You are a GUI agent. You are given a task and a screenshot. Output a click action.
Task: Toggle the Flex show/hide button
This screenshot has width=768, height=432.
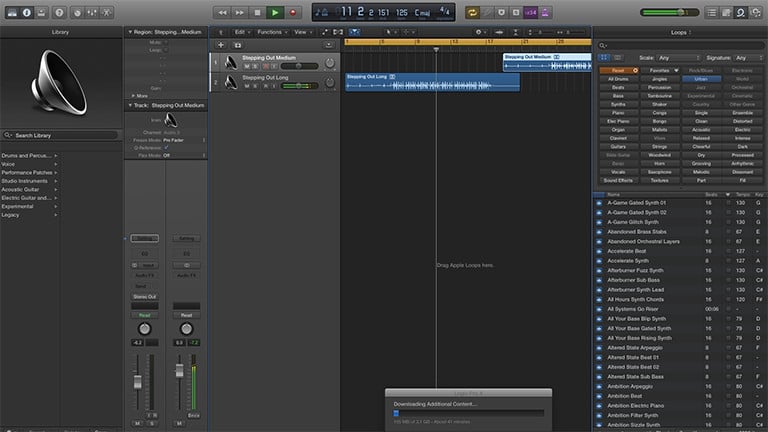338,32
